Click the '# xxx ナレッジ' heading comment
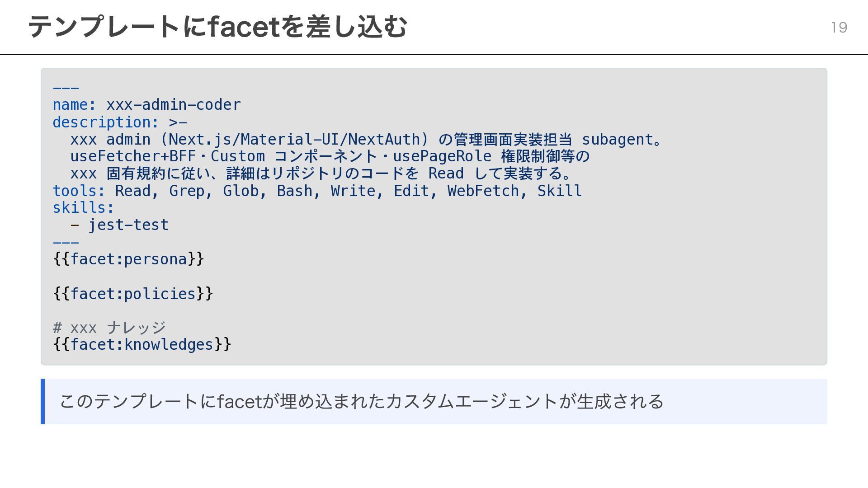The image size is (868, 488). coord(109,328)
